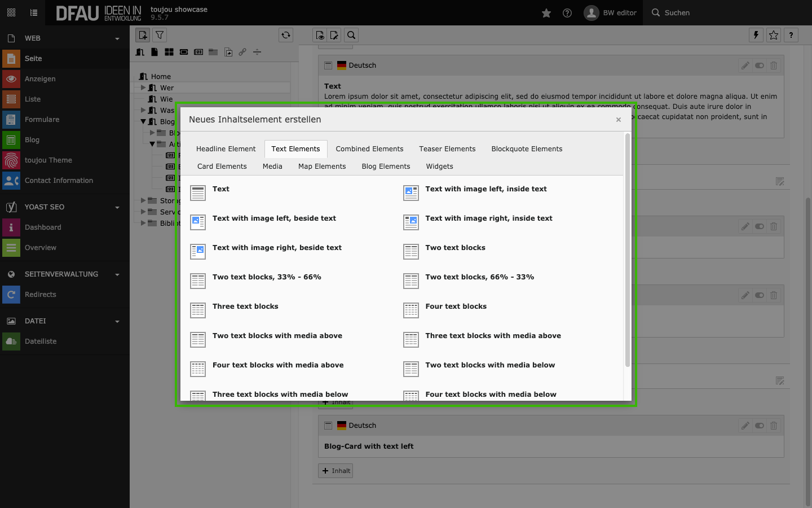
Task: Click the bookmarks star icon in top bar
Action: (546, 13)
